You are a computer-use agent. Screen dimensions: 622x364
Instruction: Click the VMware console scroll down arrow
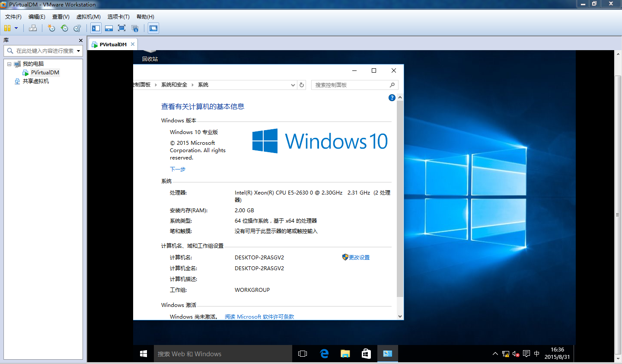coord(618,359)
